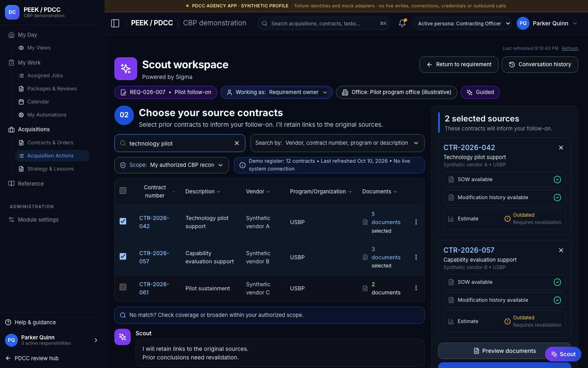Open 3 documents link for CTR-2026-057
This screenshot has width=588, height=368.
coord(386,253)
